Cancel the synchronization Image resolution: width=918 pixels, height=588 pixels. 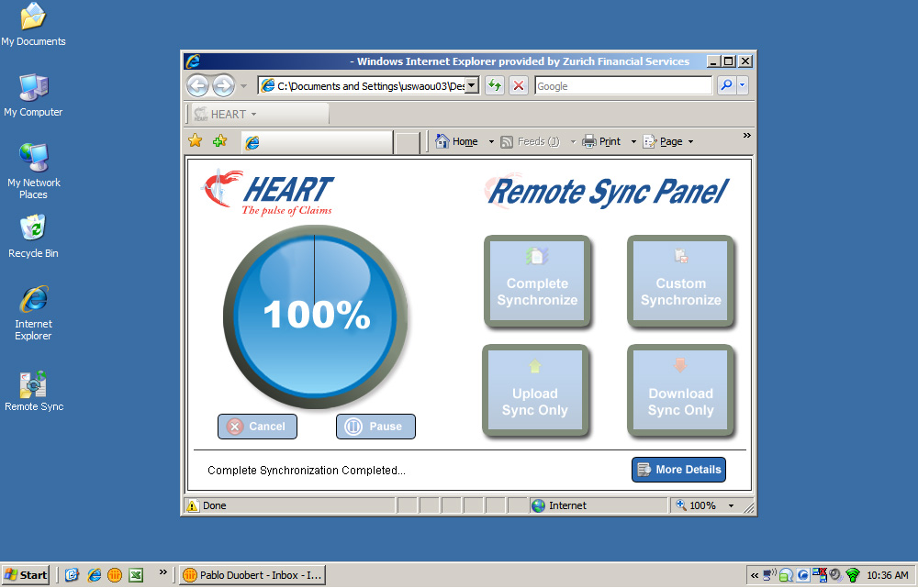(x=257, y=427)
